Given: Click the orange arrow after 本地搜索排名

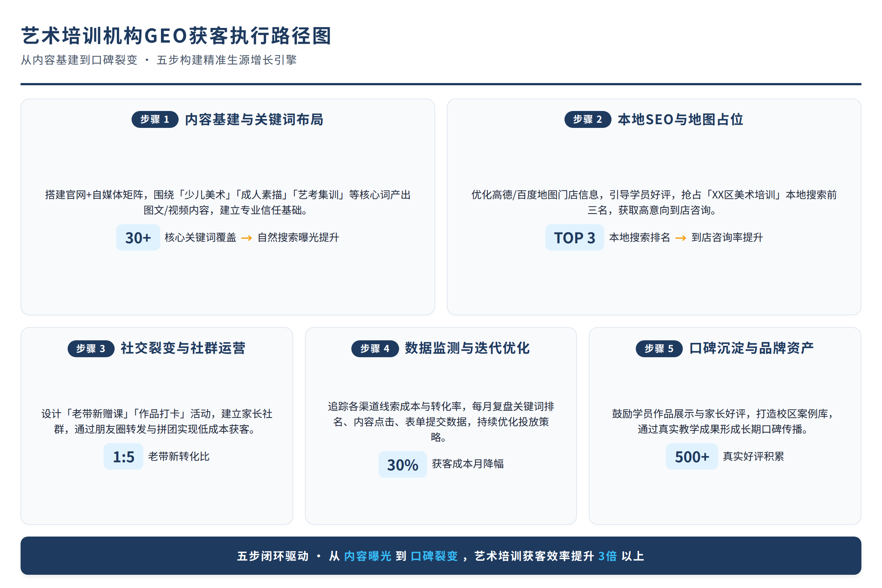Looking at the screenshot, I should tap(681, 238).
